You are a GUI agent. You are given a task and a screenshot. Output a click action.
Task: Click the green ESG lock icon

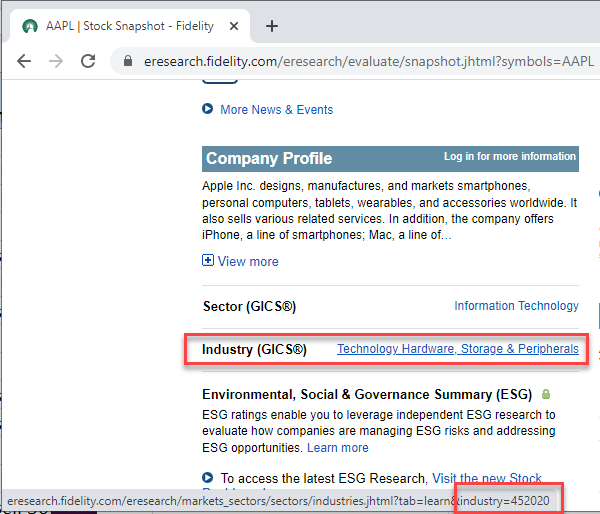tap(546, 394)
